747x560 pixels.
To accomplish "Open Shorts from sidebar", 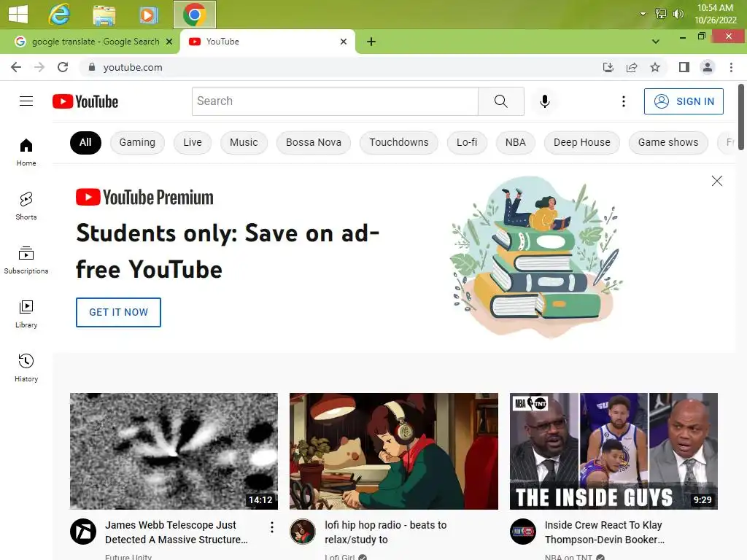I will [x=26, y=206].
